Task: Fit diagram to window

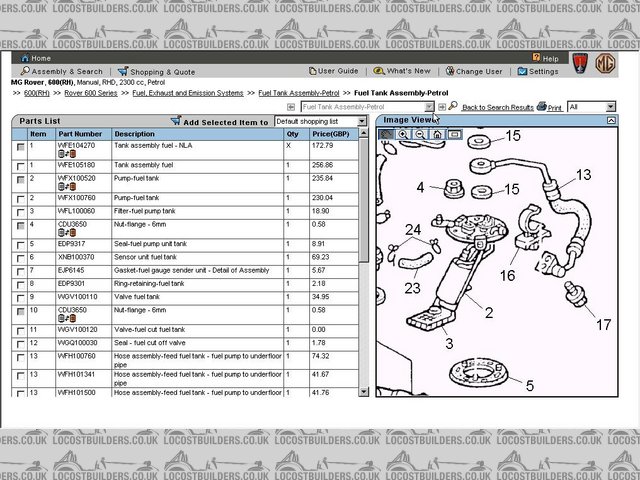Action: (454, 134)
